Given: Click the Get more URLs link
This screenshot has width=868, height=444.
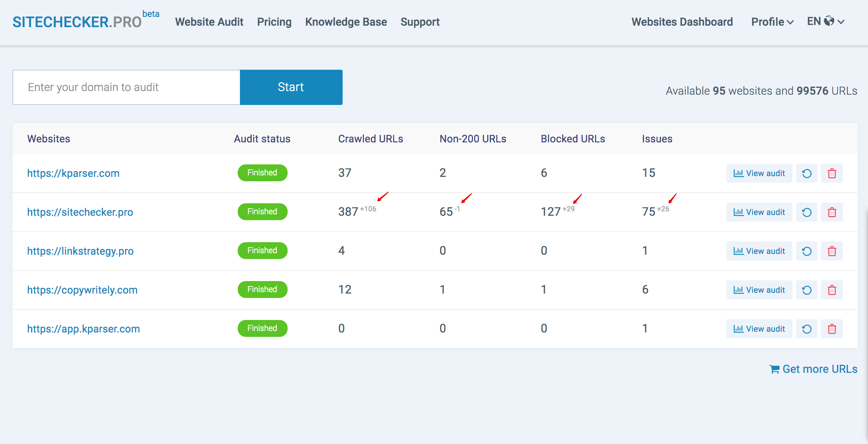Looking at the screenshot, I should [813, 369].
